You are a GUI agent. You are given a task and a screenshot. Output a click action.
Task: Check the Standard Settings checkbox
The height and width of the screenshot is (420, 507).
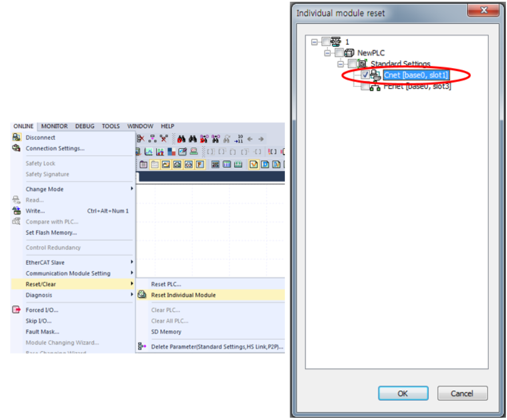point(352,64)
